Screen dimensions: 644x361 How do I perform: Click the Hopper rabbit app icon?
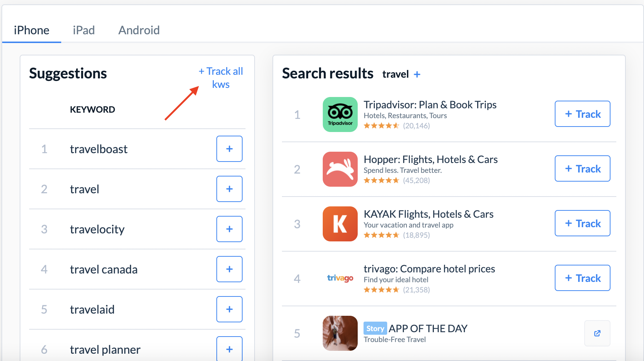tap(340, 169)
